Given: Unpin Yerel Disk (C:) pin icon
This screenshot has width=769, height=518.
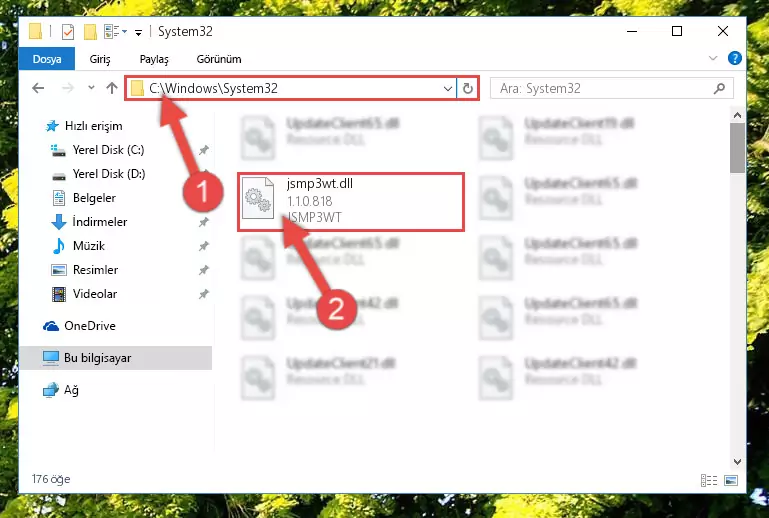Looking at the screenshot, I should pos(204,150).
